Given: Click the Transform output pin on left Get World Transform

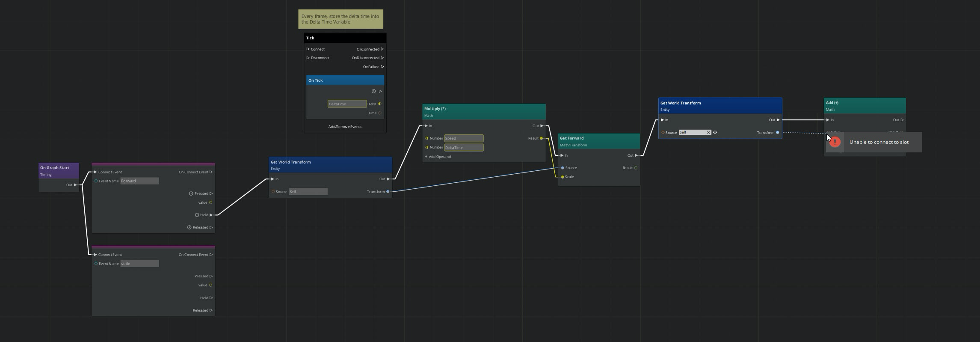Looking at the screenshot, I should (388, 192).
